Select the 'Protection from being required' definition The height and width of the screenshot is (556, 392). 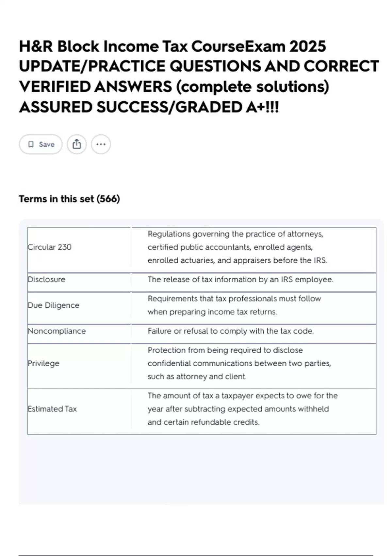(239, 363)
